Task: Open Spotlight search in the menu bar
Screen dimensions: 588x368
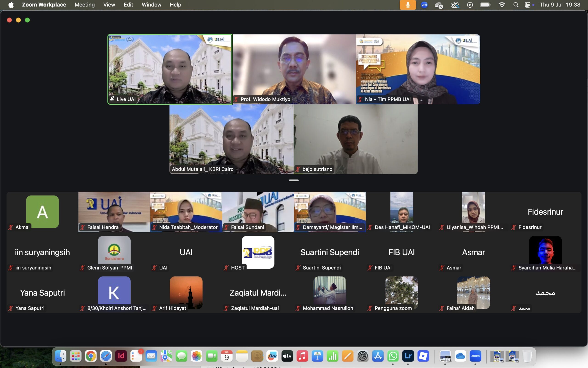Action: 516,5
